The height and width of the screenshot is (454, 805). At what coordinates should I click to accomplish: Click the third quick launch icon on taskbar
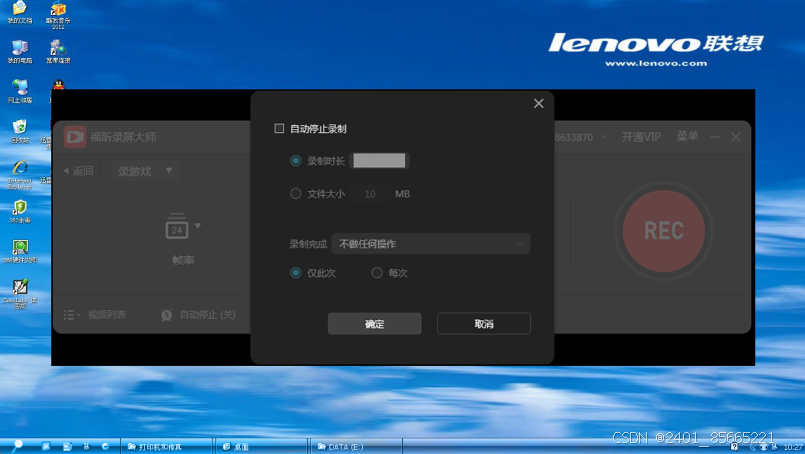pyautogui.click(x=86, y=446)
